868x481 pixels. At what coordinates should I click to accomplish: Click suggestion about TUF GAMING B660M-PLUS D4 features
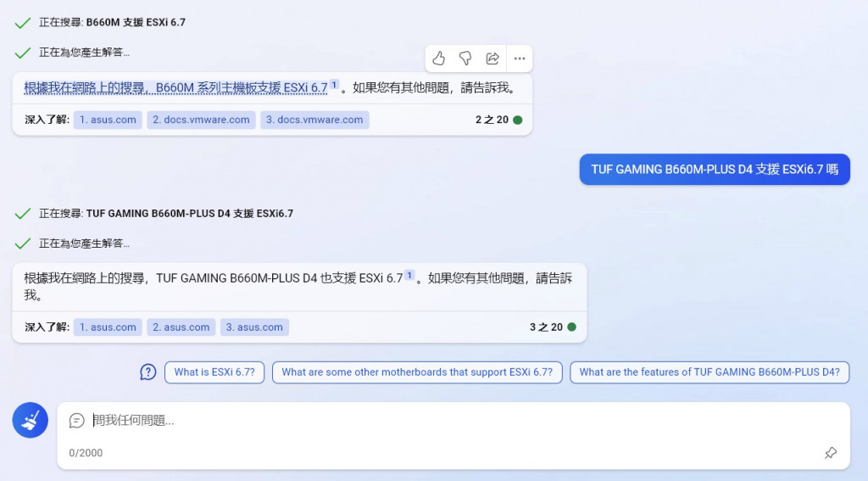pyautogui.click(x=709, y=372)
